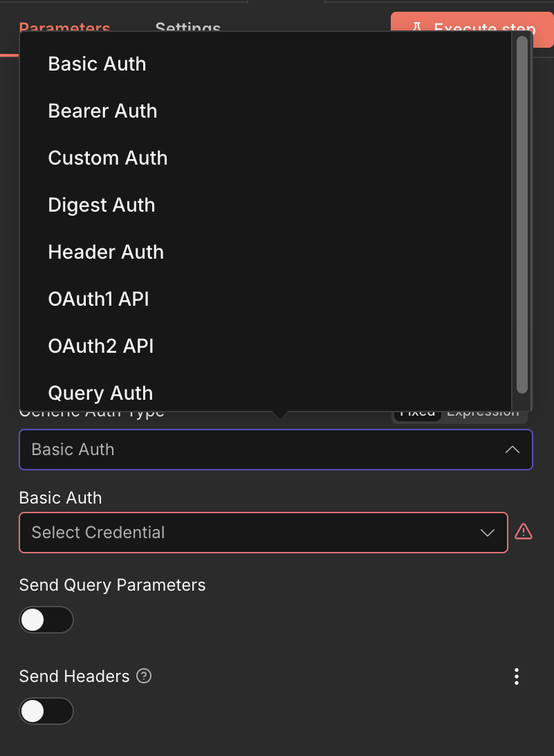The height and width of the screenshot is (756, 554).
Task: Enable the Send Query Parameters toggle
Action: pos(46,620)
